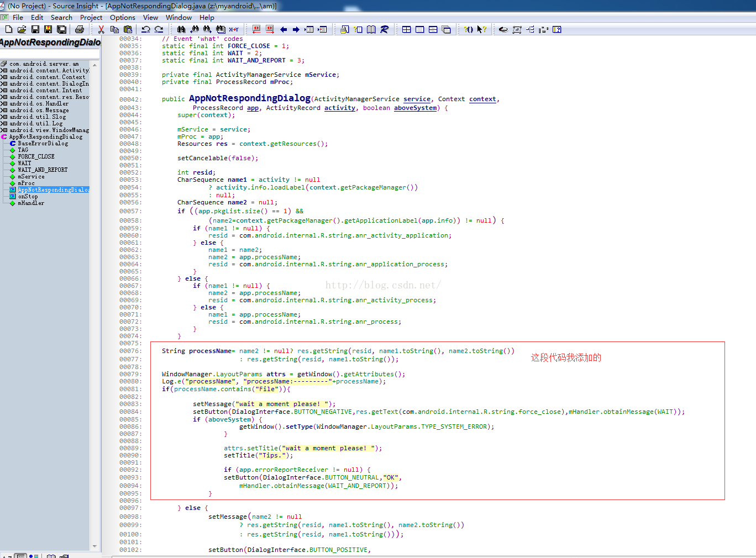This screenshot has height=558, width=756.
Task: Click the 'app' parameter link in constructor
Action: [253, 108]
